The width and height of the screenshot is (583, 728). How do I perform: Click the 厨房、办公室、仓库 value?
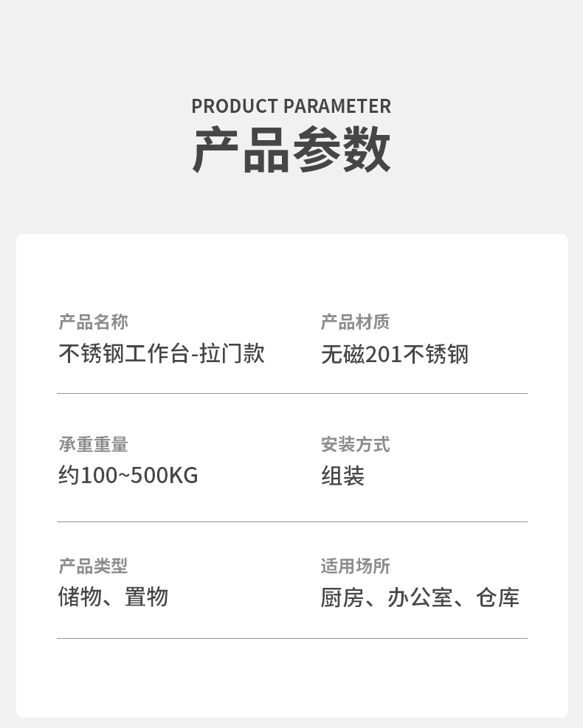point(420,597)
